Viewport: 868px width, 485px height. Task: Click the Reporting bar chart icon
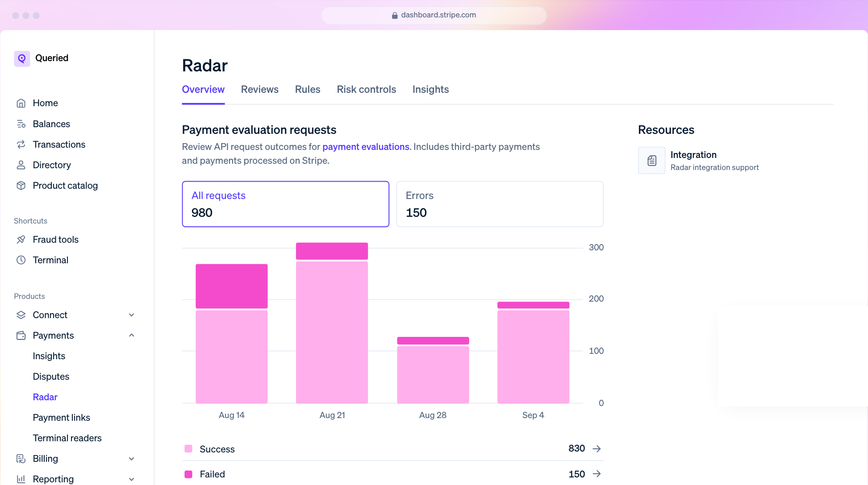pos(21,479)
